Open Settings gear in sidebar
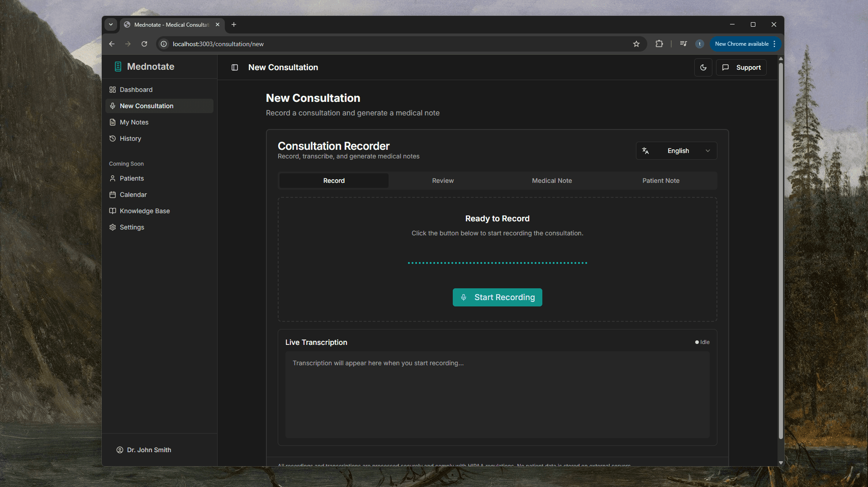This screenshot has height=487, width=868. pos(132,227)
